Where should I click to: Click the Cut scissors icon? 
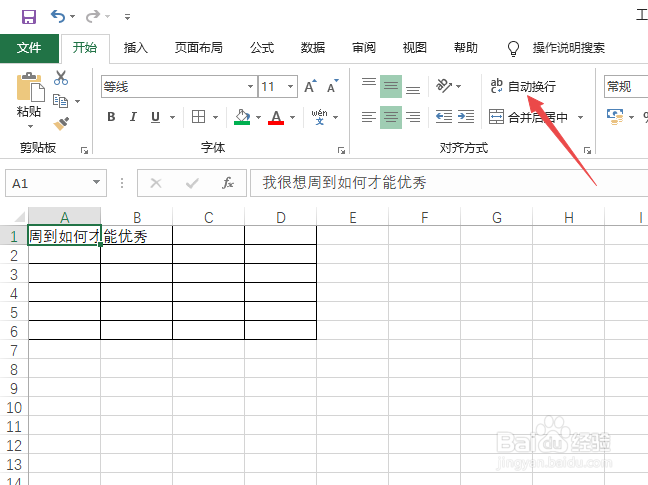61,78
